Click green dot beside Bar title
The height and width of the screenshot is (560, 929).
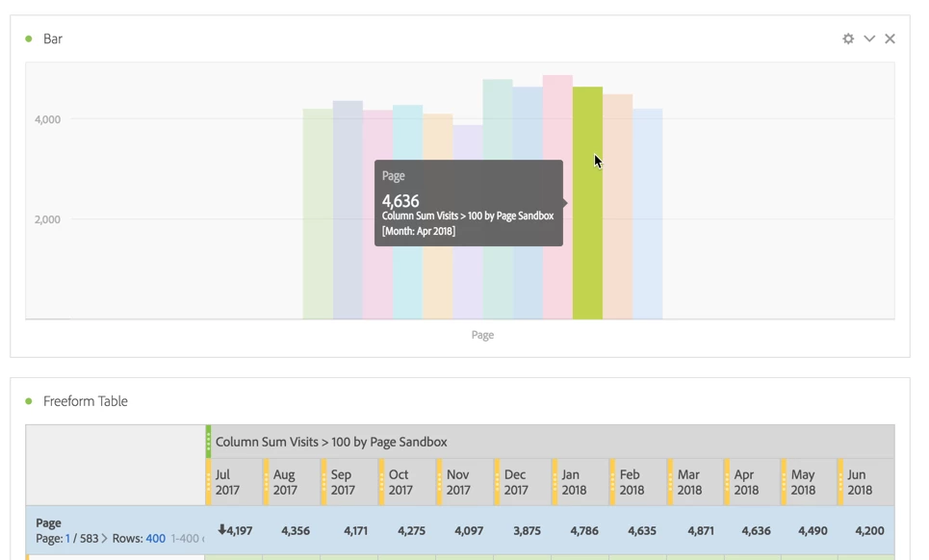click(x=29, y=38)
